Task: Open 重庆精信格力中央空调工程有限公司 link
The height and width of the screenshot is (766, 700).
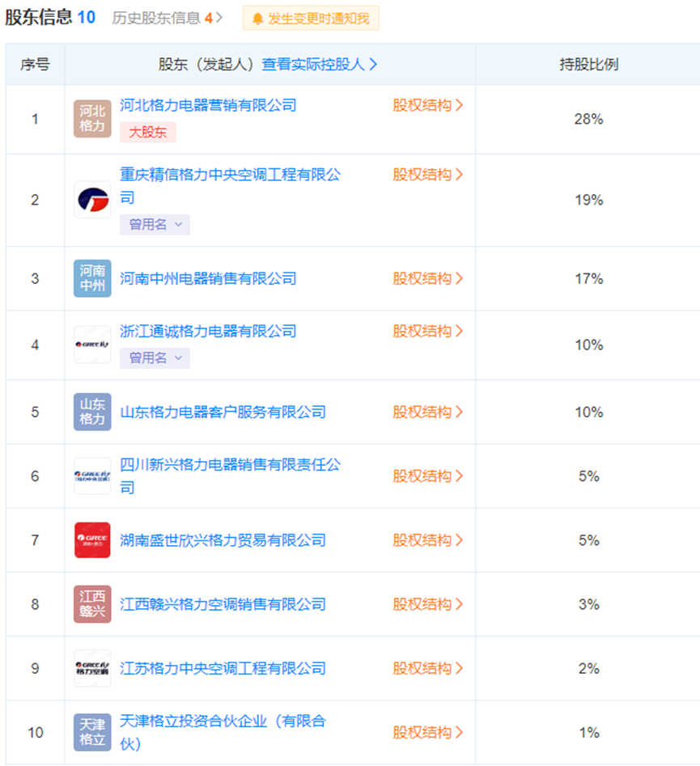Action: pyautogui.click(x=231, y=186)
